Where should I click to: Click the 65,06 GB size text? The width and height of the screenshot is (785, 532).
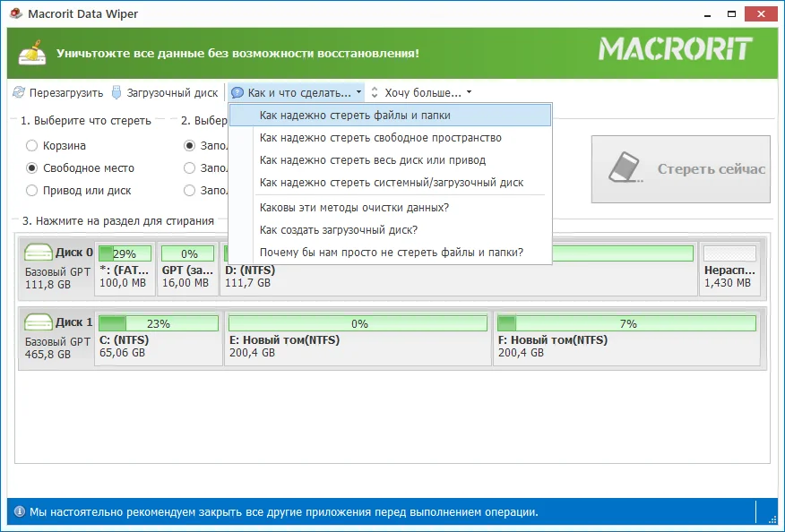point(122,353)
